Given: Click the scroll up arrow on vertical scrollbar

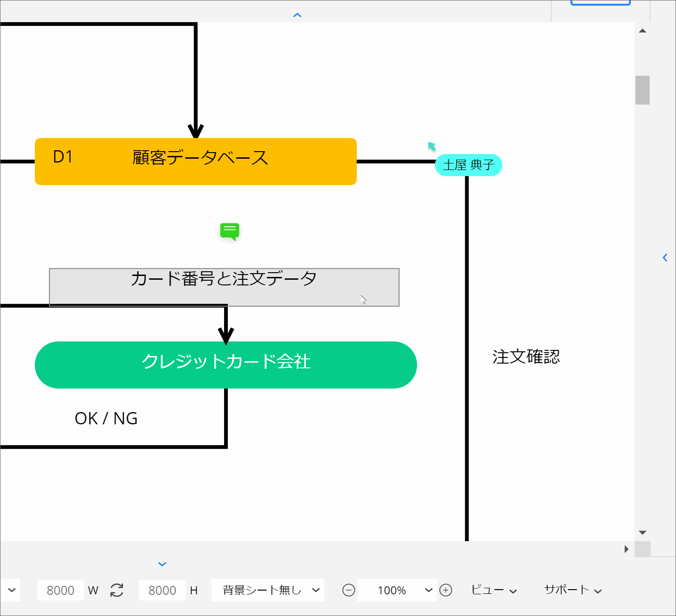Looking at the screenshot, I should (643, 31).
